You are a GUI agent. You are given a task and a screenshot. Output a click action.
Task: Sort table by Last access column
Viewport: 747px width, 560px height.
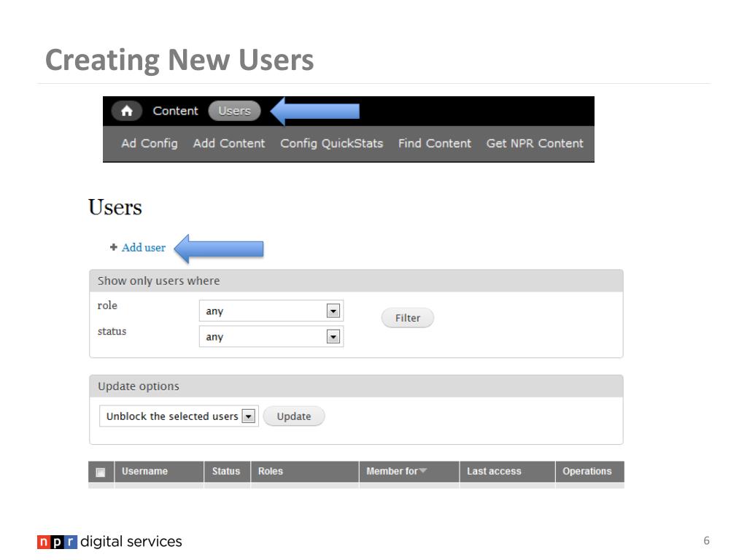494,471
